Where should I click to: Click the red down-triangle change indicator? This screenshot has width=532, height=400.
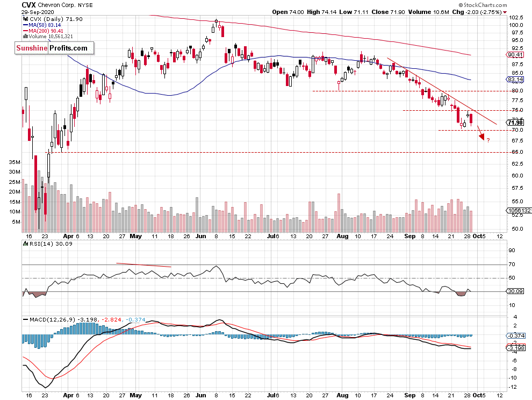tap(505, 12)
